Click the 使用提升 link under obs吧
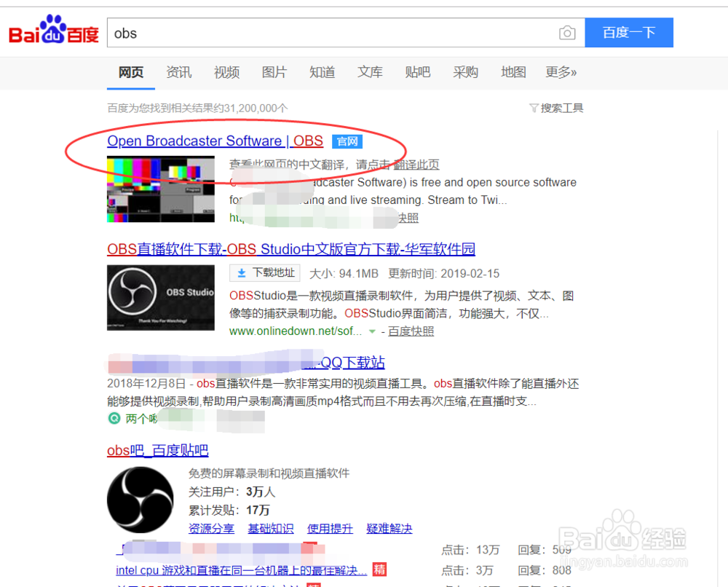The width and height of the screenshot is (728, 587). pyautogui.click(x=330, y=529)
